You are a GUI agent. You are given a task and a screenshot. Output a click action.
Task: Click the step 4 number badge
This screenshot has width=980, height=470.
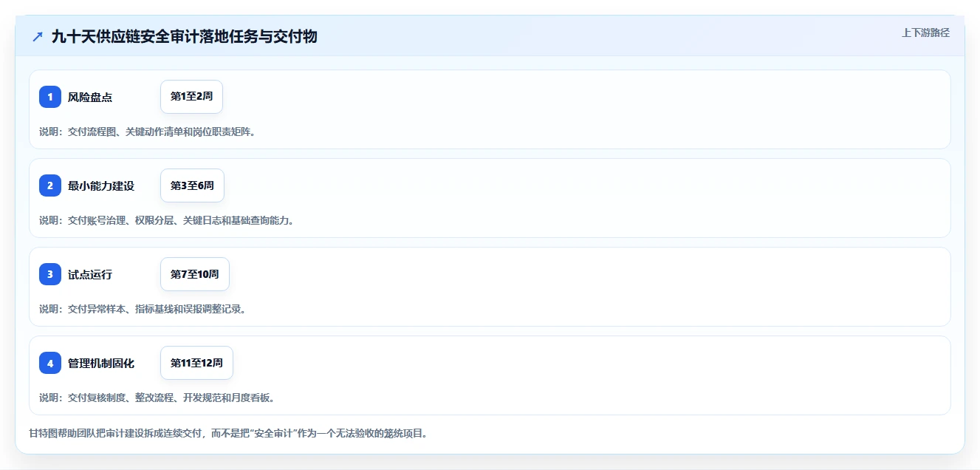(50, 363)
